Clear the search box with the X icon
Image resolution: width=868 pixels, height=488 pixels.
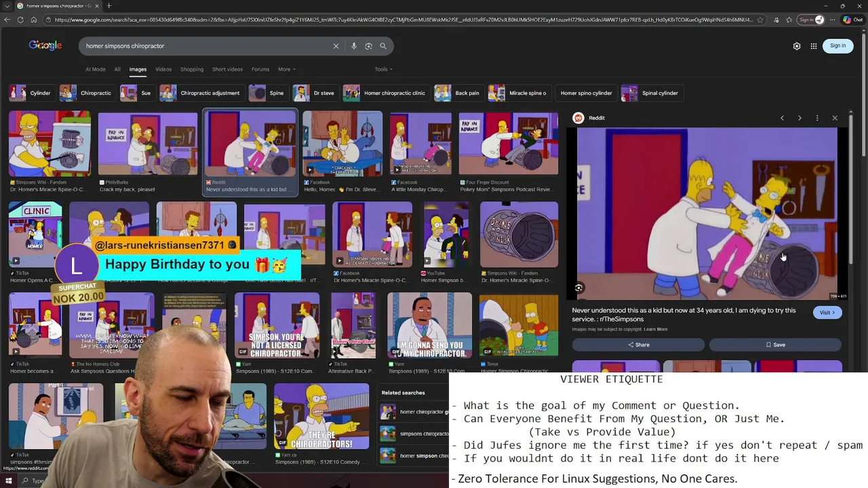click(336, 46)
